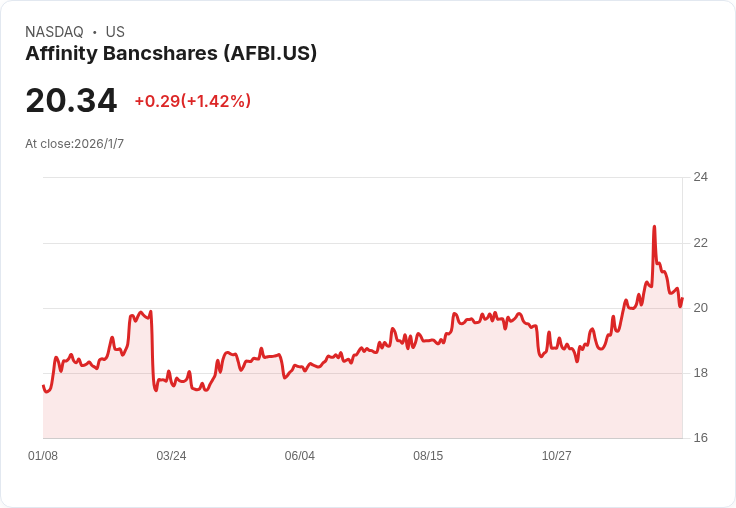736x508 pixels.
Task: Click the 16 y-axis label
Action: [700, 438]
